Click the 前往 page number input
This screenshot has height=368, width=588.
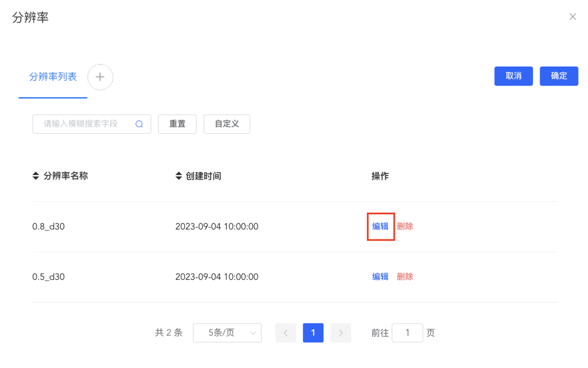407,333
